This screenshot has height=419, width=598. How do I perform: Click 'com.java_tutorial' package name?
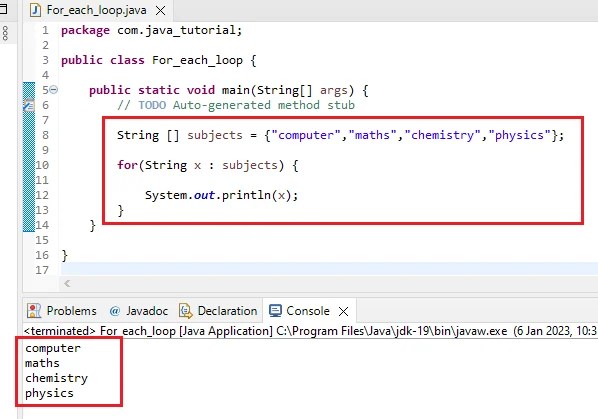click(x=177, y=30)
